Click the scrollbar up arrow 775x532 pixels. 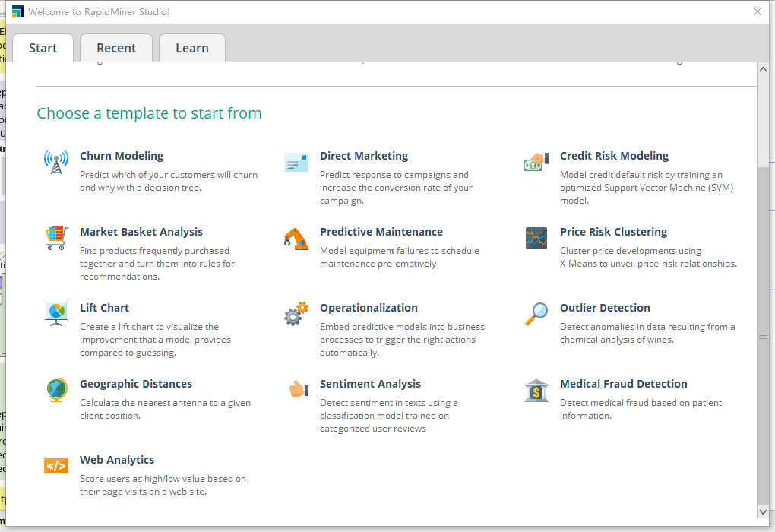(x=763, y=69)
